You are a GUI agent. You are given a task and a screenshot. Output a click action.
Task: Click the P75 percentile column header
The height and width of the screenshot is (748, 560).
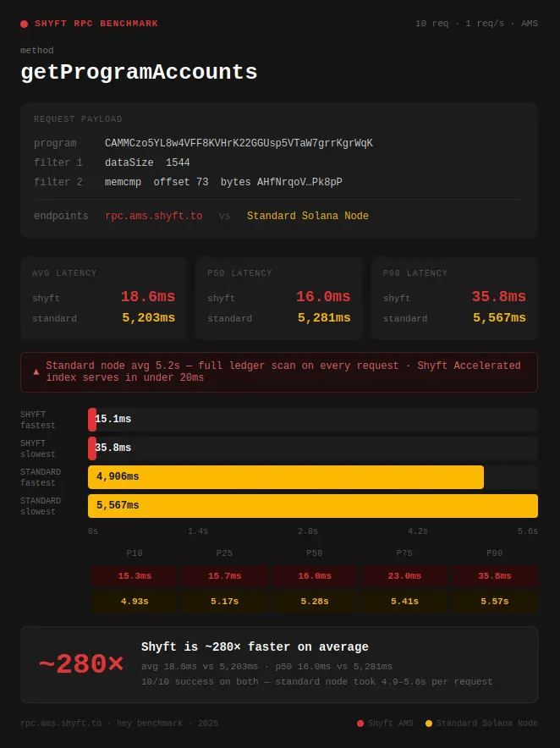tap(404, 553)
